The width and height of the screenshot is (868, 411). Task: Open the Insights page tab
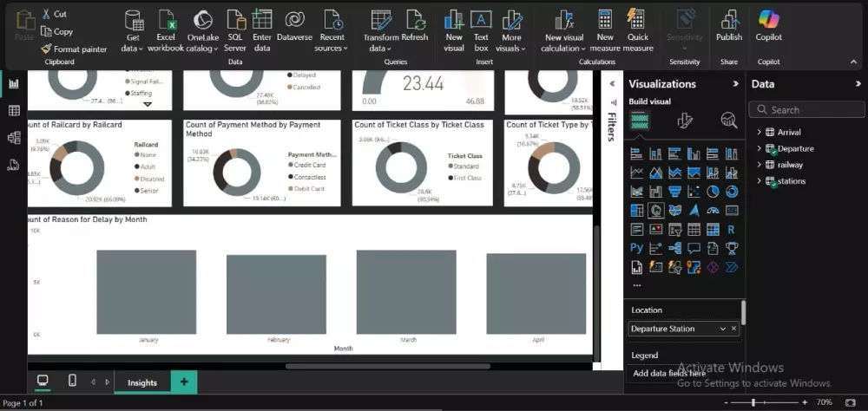click(x=142, y=382)
